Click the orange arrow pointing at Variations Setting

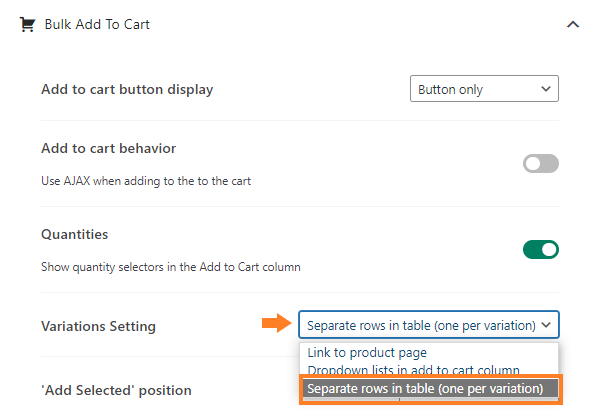pos(276,323)
